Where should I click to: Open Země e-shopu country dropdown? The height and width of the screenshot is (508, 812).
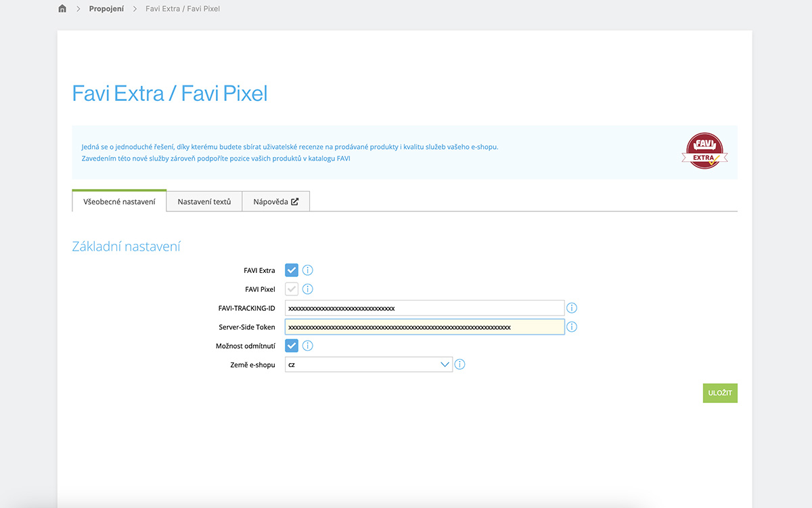369,364
